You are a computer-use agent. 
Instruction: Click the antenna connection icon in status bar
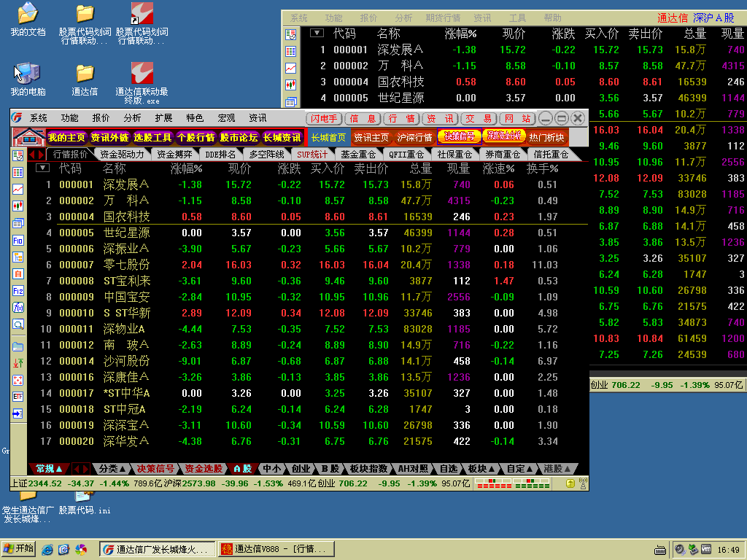point(583,484)
